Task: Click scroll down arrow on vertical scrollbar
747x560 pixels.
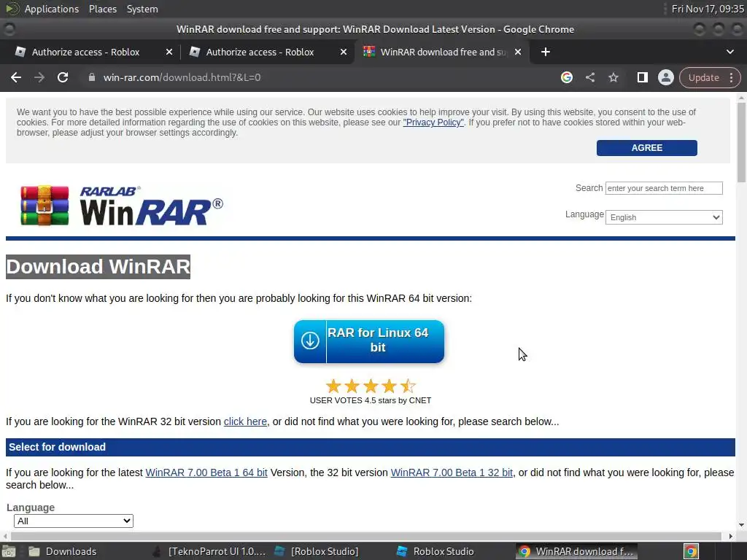Action: point(741,525)
